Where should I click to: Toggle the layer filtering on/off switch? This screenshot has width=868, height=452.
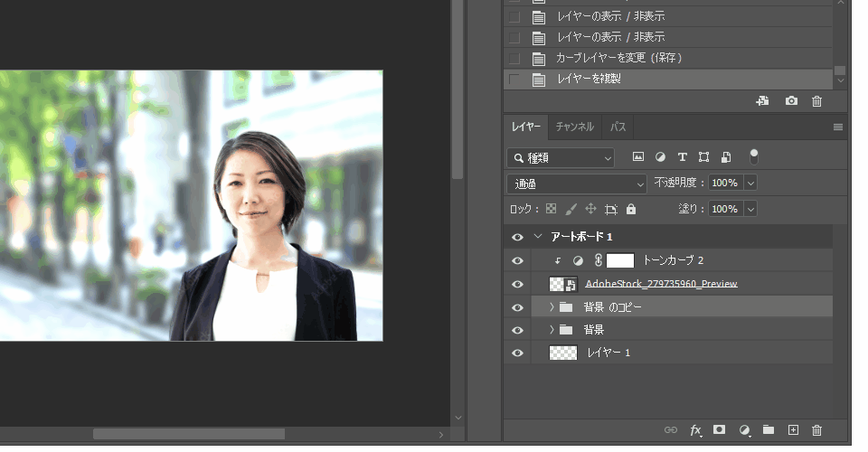pyautogui.click(x=754, y=157)
